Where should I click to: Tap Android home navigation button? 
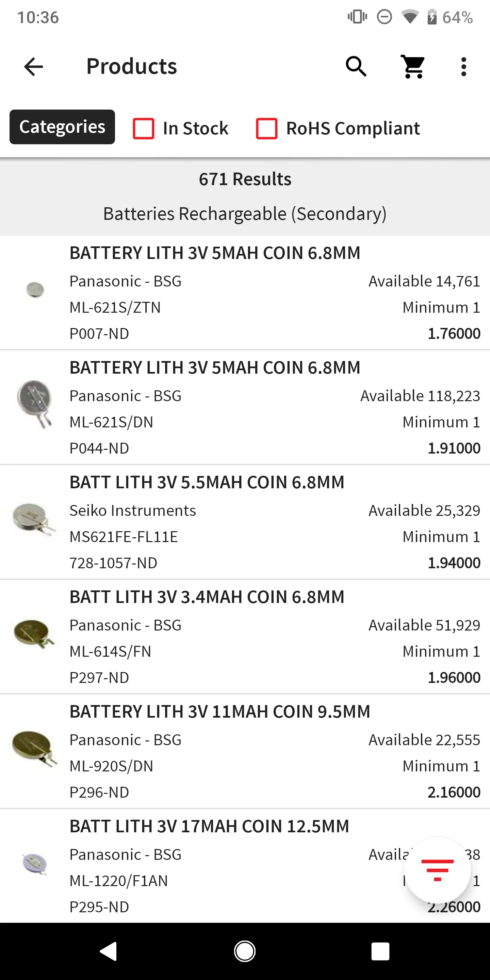pos(245,951)
